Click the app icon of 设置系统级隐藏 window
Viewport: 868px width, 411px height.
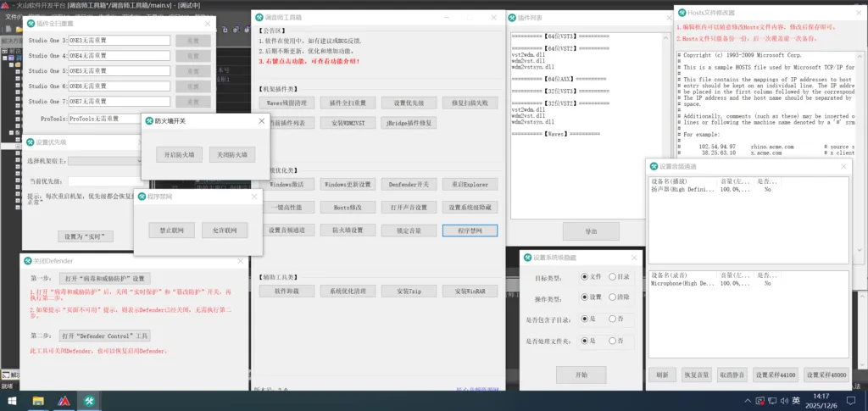(x=527, y=258)
